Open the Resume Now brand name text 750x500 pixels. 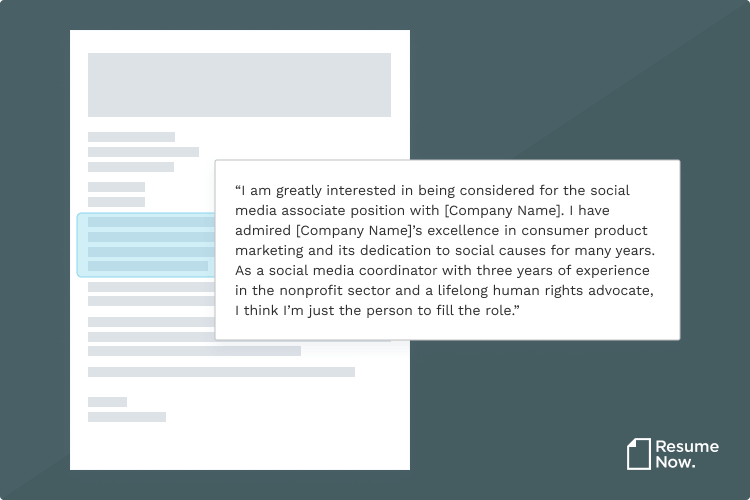(x=687, y=454)
